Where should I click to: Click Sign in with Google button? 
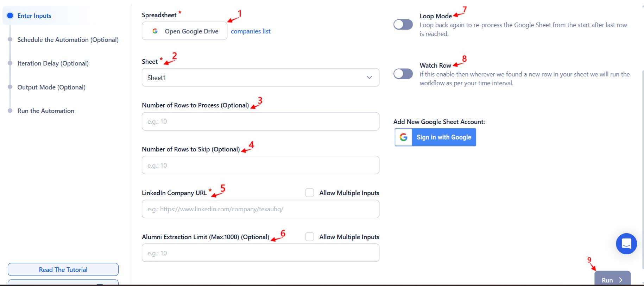pyautogui.click(x=435, y=137)
